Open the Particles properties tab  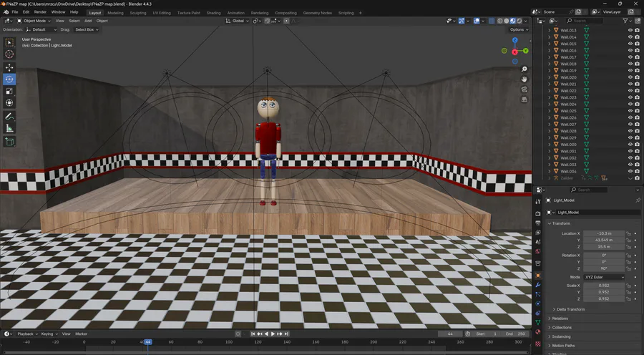tap(538, 294)
